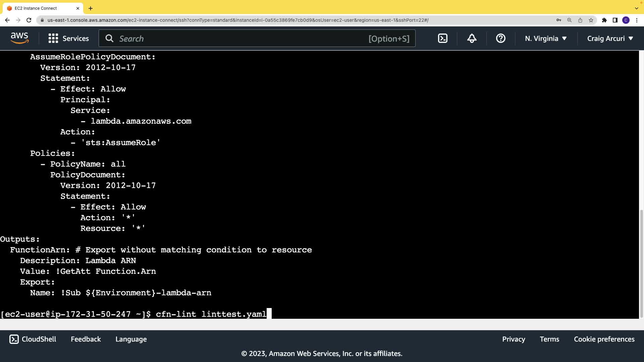This screenshot has height=362, width=644.
Task: Click the browser reload page icon
Action: [x=29, y=20]
